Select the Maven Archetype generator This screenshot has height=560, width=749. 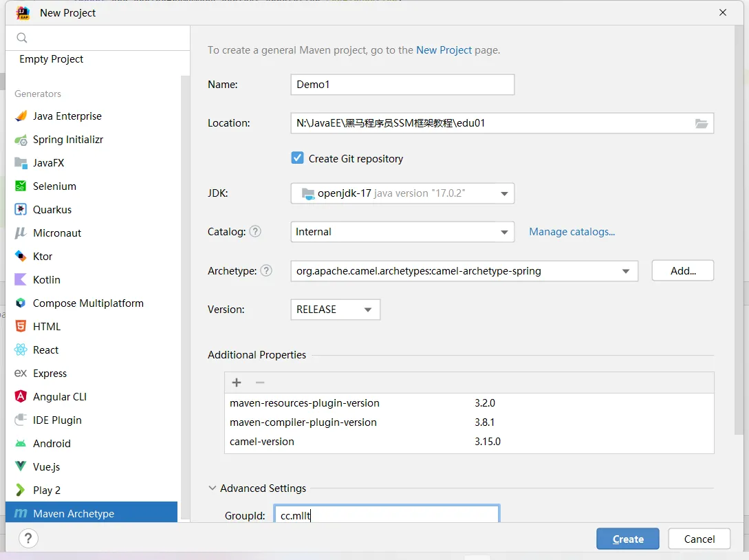(x=91, y=513)
